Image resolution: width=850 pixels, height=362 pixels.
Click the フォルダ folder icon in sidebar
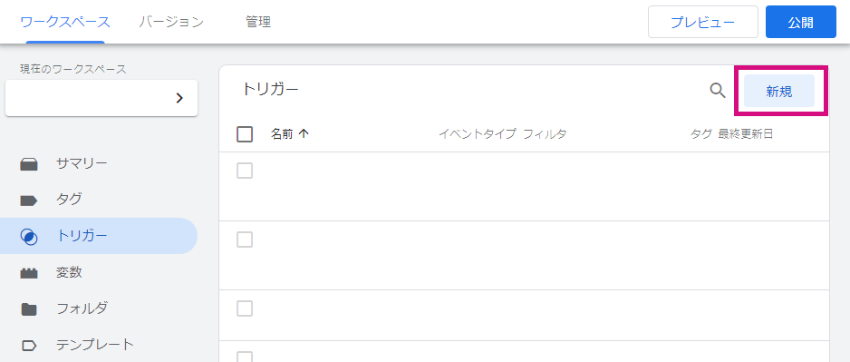(29, 309)
